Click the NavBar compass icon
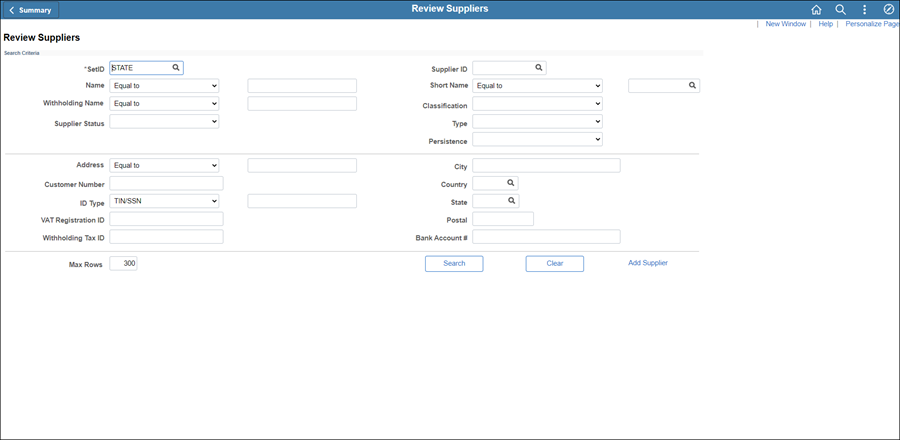900x440 pixels. 888,10
